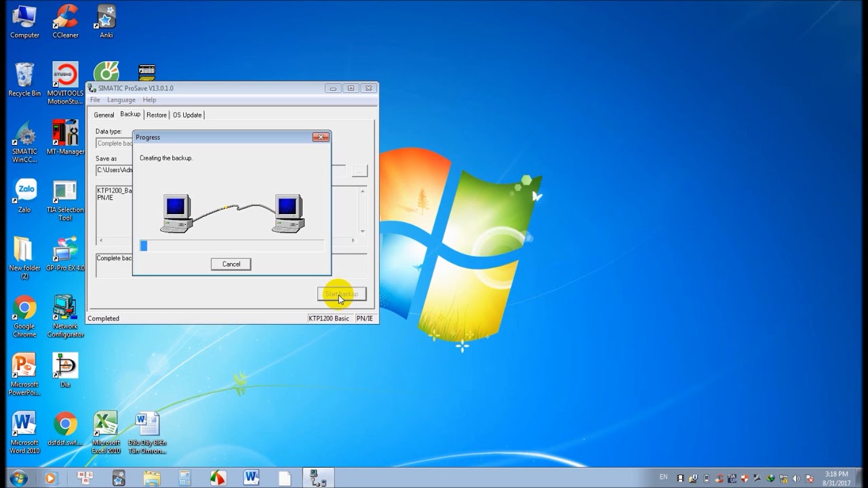
Task: Open the File menu in ProSave
Action: pos(95,100)
